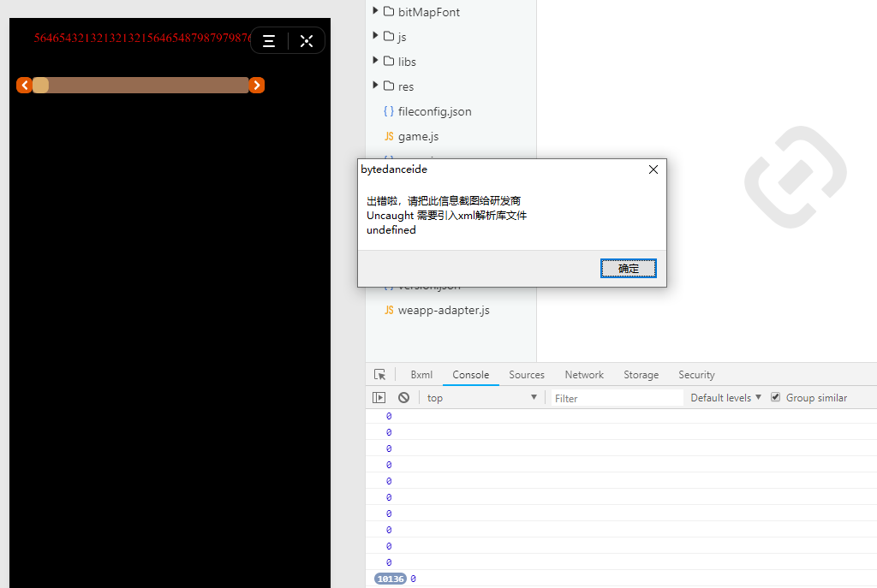Switch to the Console tab
Screen dimensions: 877x588
tap(470, 375)
